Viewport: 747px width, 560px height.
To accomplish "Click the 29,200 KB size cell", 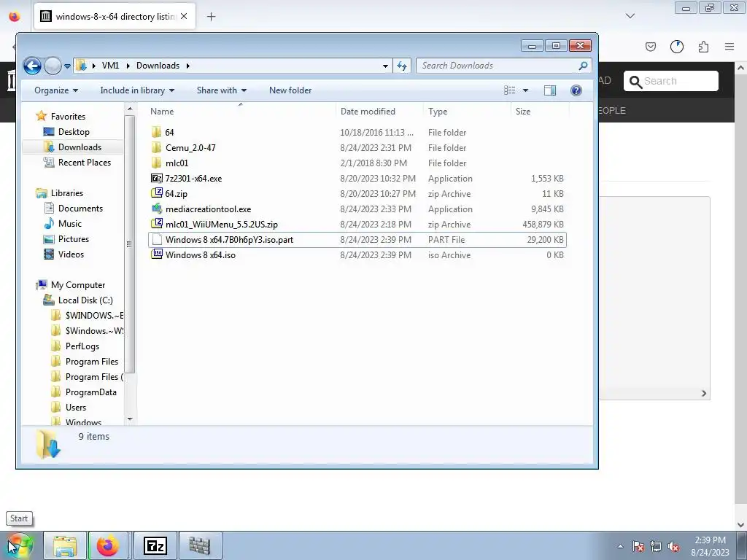I will (x=545, y=239).
